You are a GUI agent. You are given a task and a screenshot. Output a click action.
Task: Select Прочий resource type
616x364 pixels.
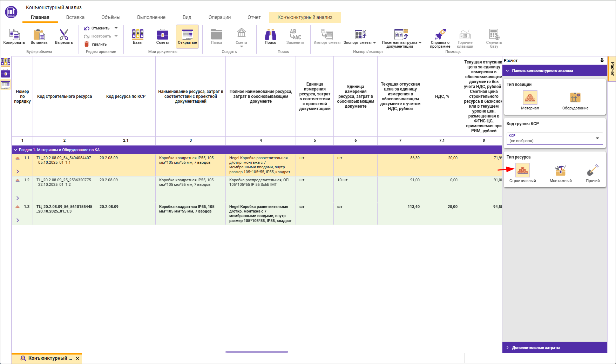point(593,171)
